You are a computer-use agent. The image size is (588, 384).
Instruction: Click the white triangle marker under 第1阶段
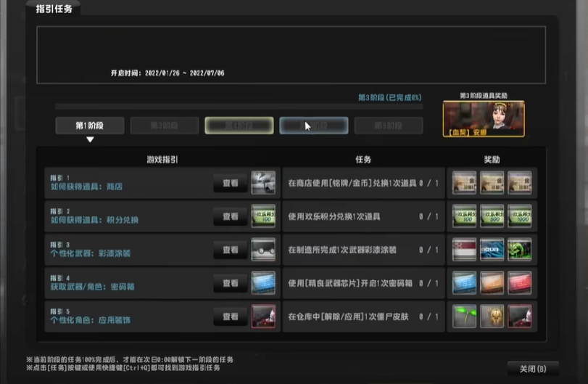click(x=90, y=139)
